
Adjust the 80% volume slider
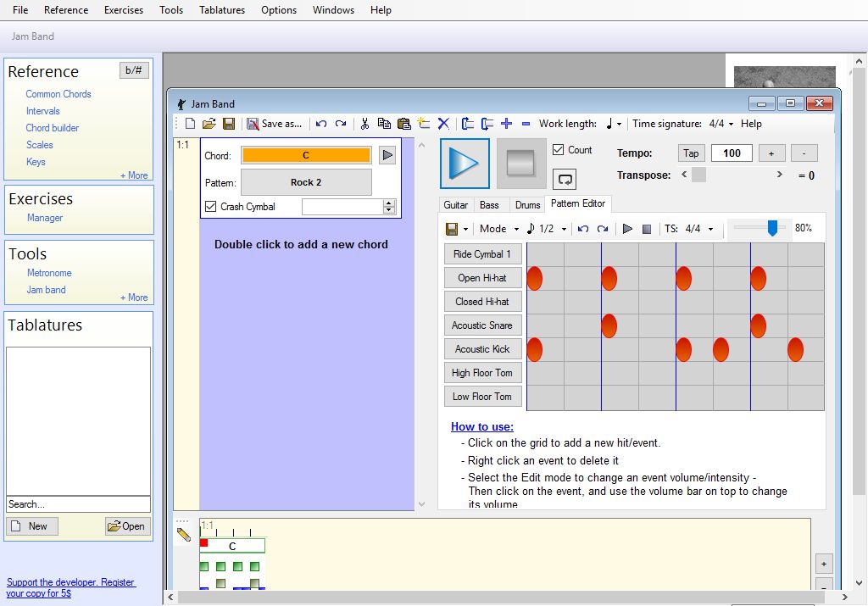(x=772, y=228)
